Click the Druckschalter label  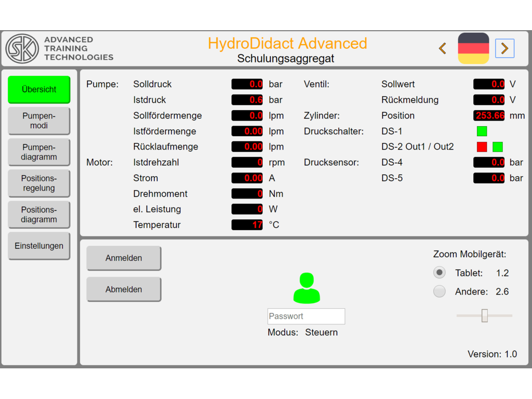[x=334, y=131]
